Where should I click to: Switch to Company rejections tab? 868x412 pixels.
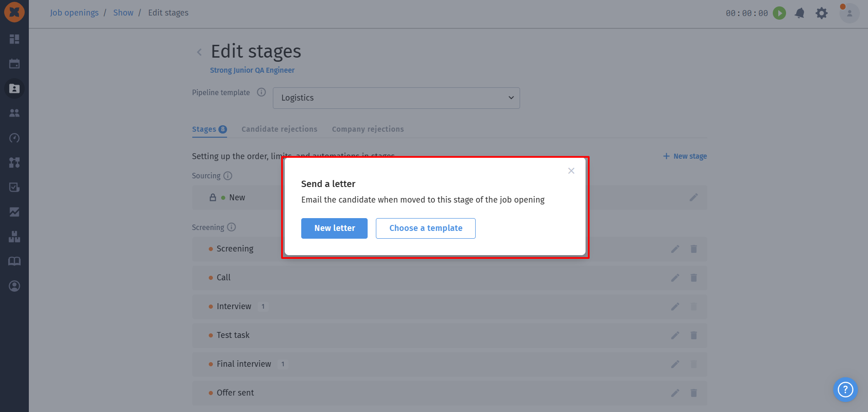point(368,129)
